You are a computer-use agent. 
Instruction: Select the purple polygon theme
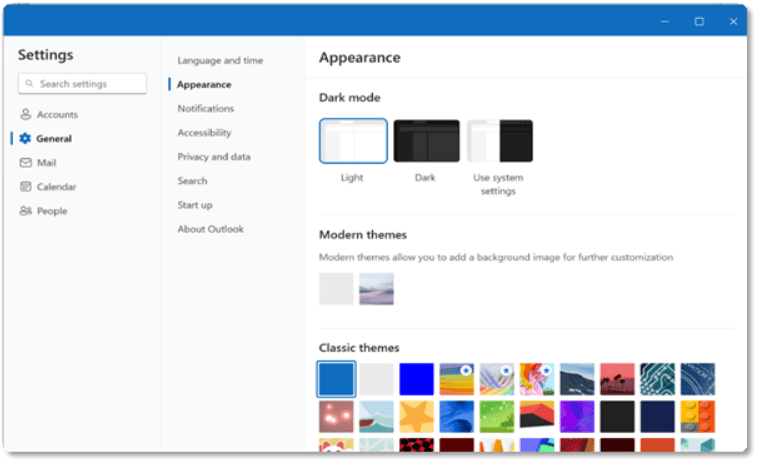point(577,416)
